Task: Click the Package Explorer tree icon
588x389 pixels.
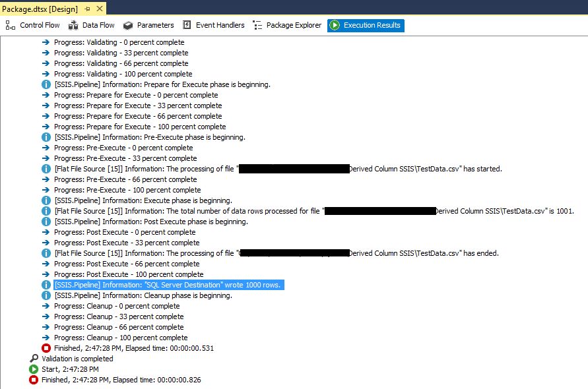Action: [257, 25]
